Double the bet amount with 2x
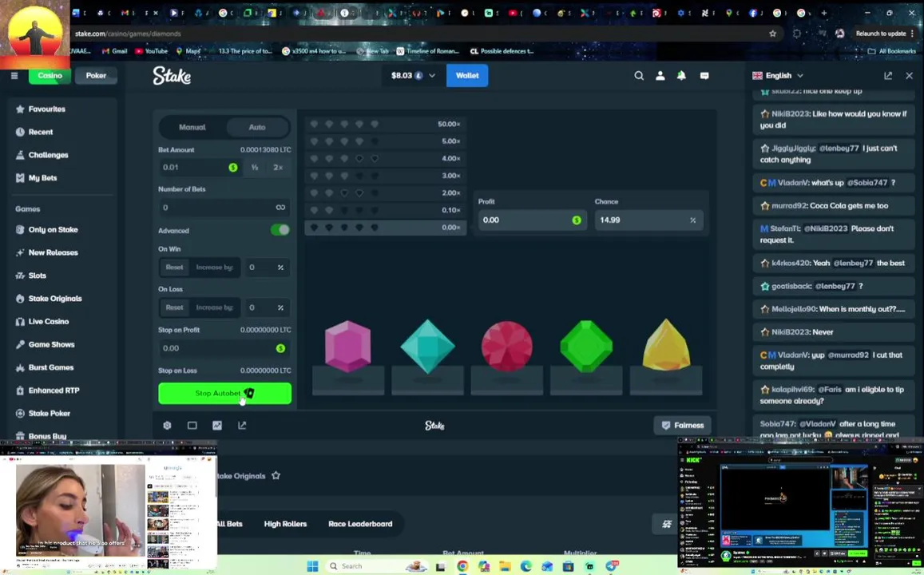Image resolution: width=924 pixels, height=575 pixels. pyautogui.click(x=278, y=168)
